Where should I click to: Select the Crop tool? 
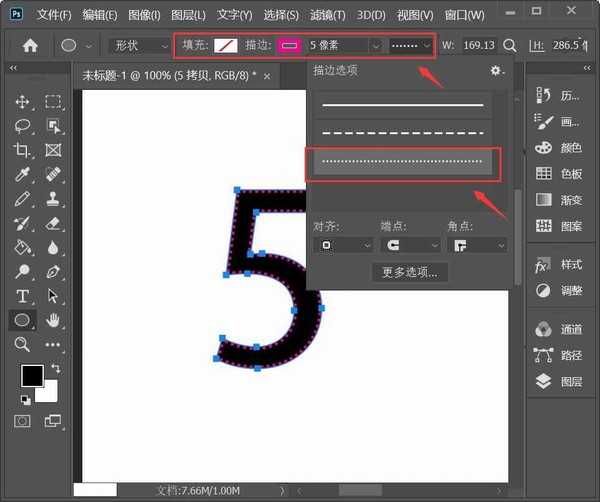click(22, 150)
